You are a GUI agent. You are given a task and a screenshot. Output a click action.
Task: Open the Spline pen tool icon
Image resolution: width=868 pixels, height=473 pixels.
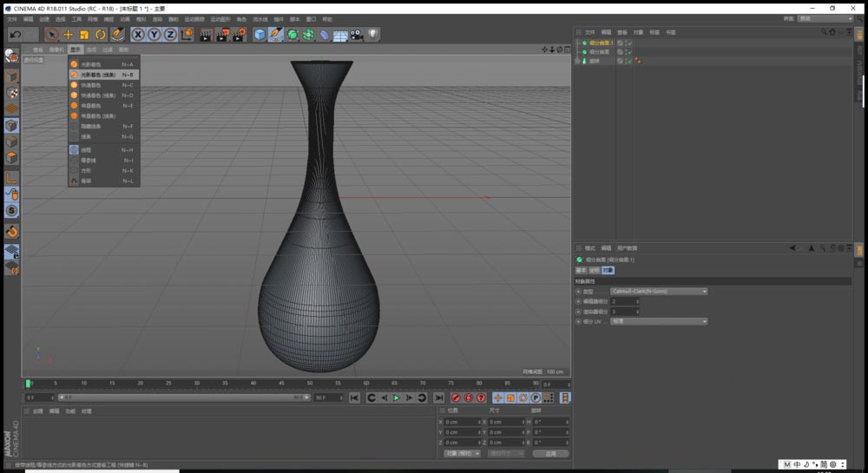click(x=276, y=35)
